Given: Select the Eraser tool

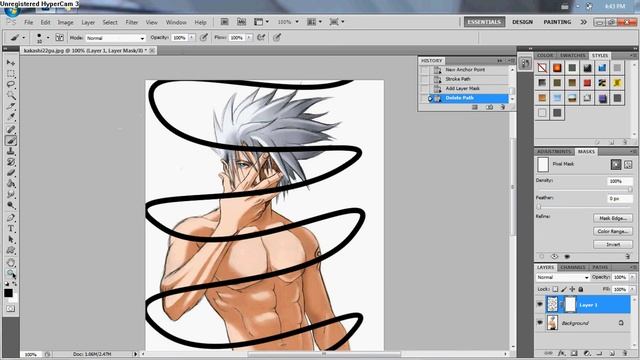Looking at the screenshot, I should pos(11,173).
